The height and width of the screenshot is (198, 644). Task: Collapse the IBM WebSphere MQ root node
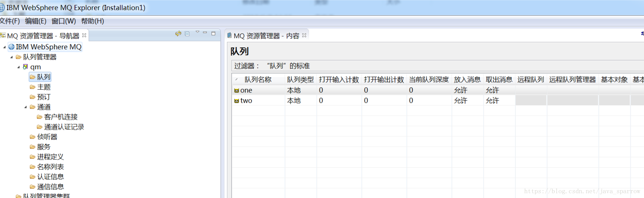click(4, 47)
